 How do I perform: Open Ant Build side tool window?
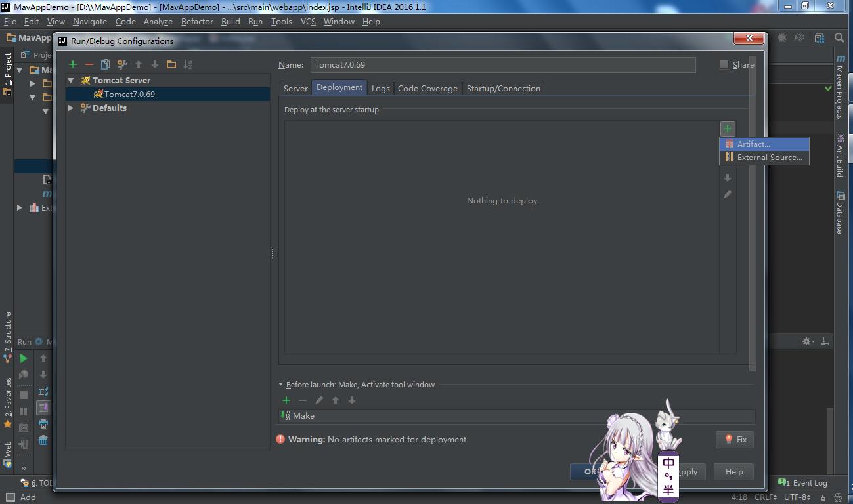pos(840,156)
